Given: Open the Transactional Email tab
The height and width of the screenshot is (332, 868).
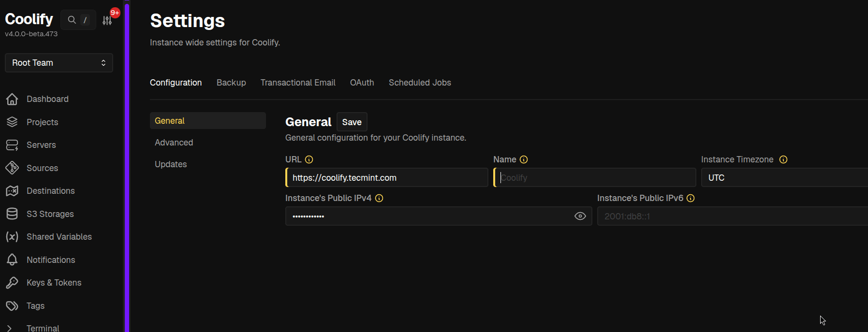Looking at the screenshot, I should pyautogui.click(x=298, y=83).
